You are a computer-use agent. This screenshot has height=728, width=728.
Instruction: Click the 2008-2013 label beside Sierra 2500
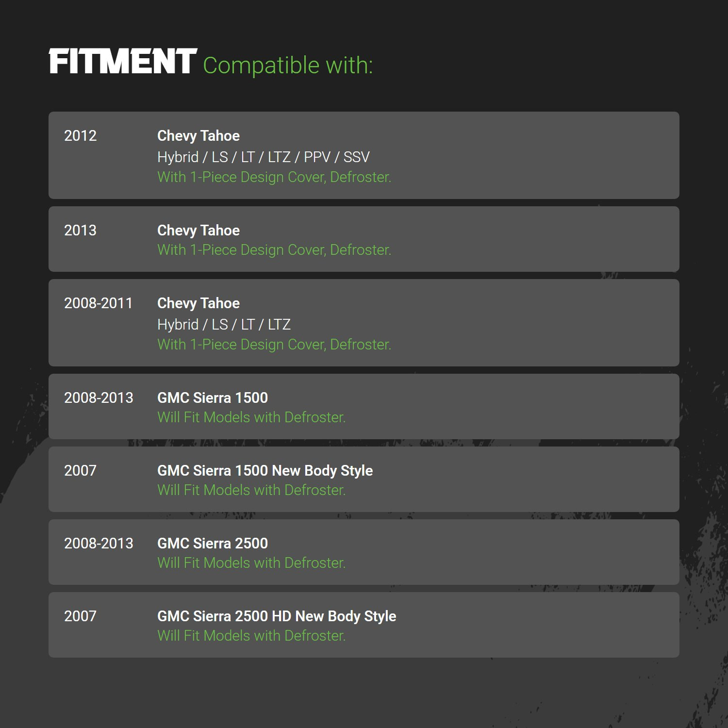(99, 544)
